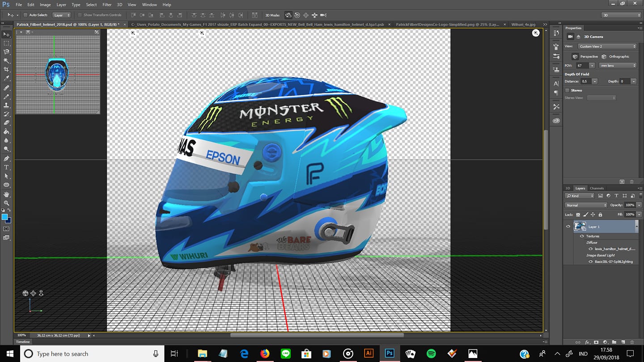Image resolution: width=644 pixels, height=362 pixels.
Task: Select the Pen tool
Action: pyautogui.click(x=6, y=158)
